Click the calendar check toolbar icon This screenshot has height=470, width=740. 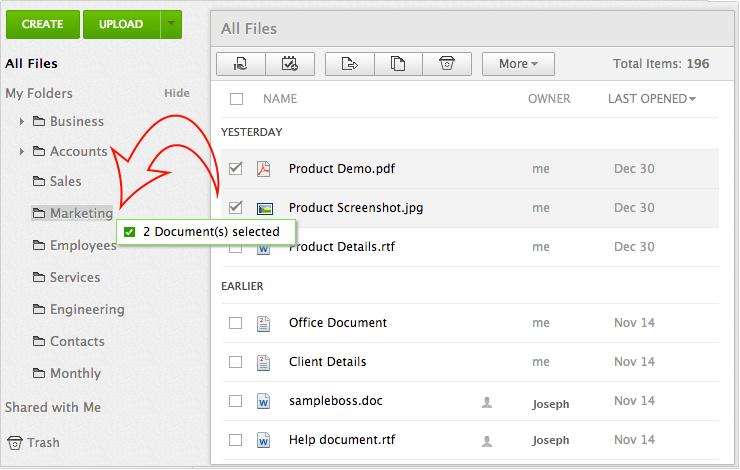tap(290, 64)
